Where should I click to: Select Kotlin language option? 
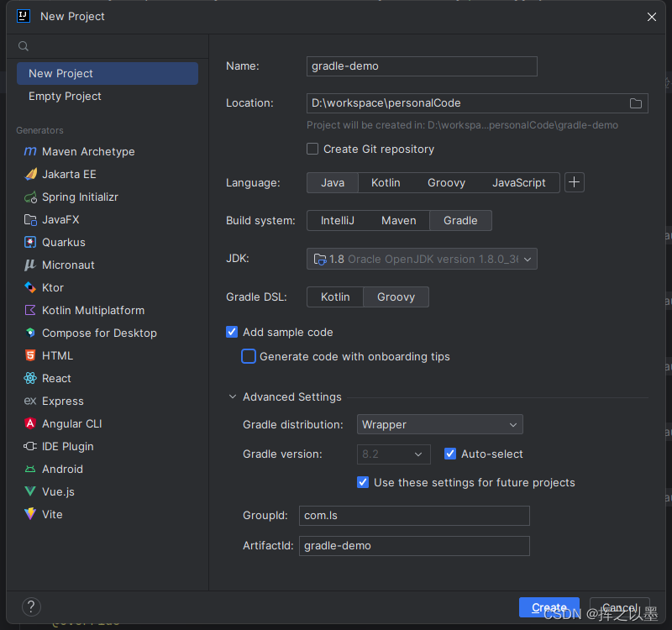386,182
